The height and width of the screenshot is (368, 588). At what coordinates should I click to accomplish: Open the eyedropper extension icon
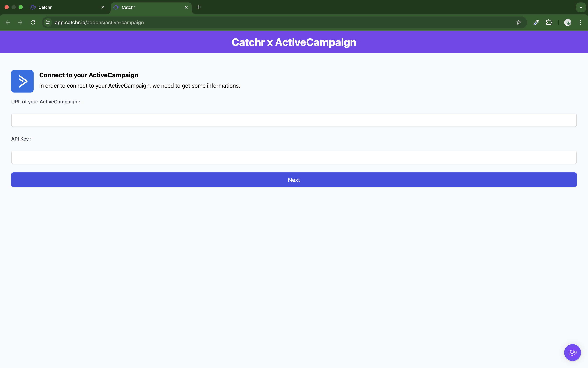[x=536, y=22]
